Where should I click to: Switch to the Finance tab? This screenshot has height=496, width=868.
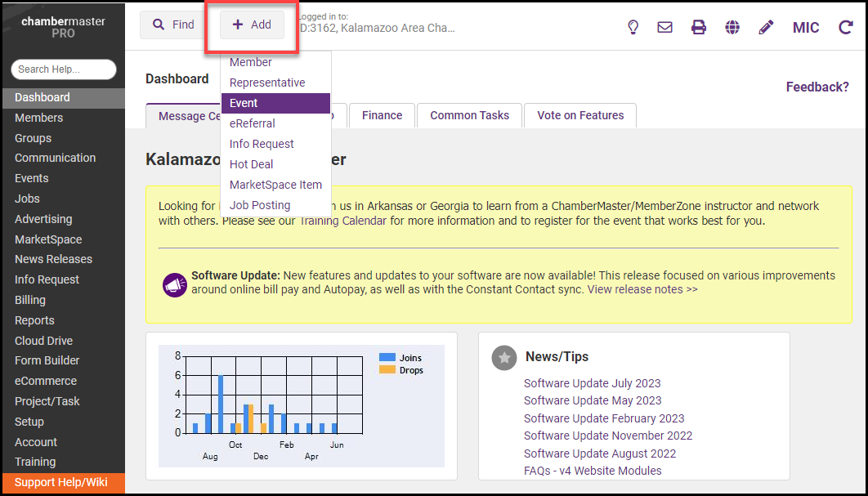click(x=382, y=115)
